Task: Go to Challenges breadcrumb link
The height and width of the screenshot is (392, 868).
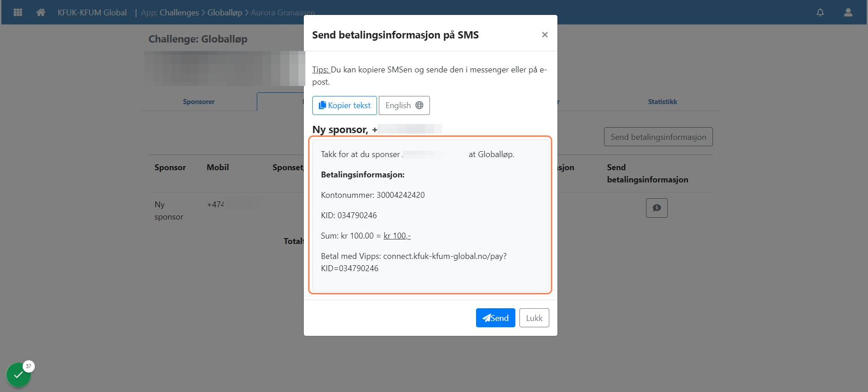Action: coord(179,13)
